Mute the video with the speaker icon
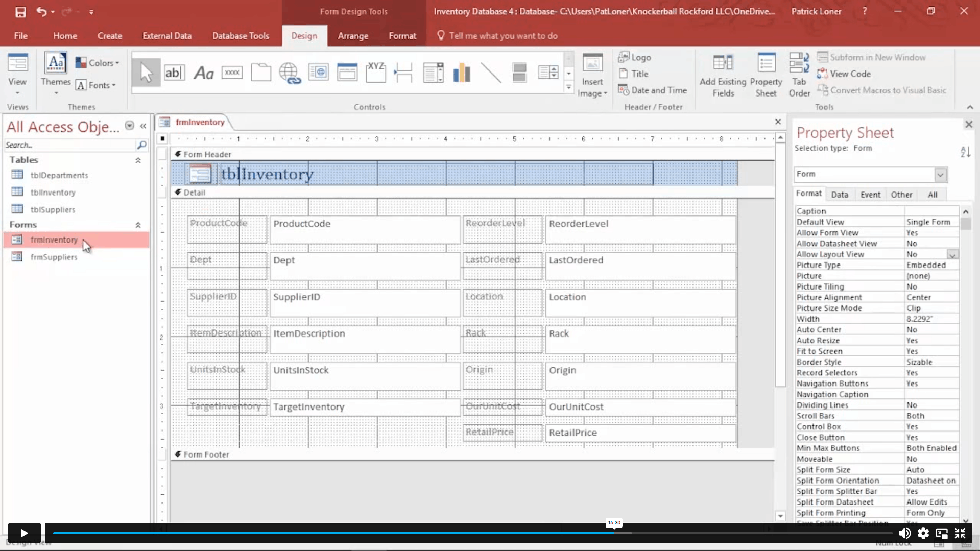Viewport: 980px width, 551px height. (x=904, y=533)
